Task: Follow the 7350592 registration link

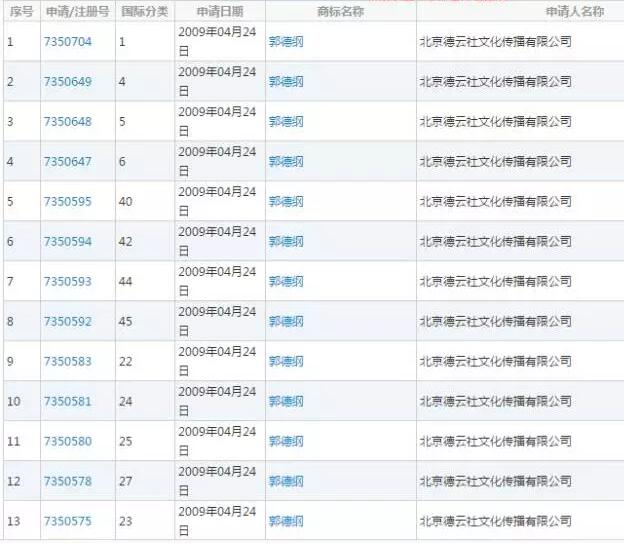Action: coord(67,322)
